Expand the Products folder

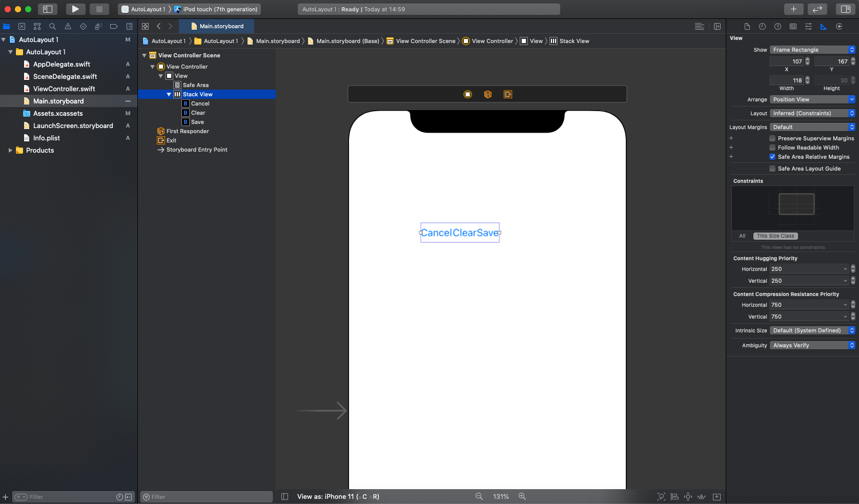tap(10, 150)
